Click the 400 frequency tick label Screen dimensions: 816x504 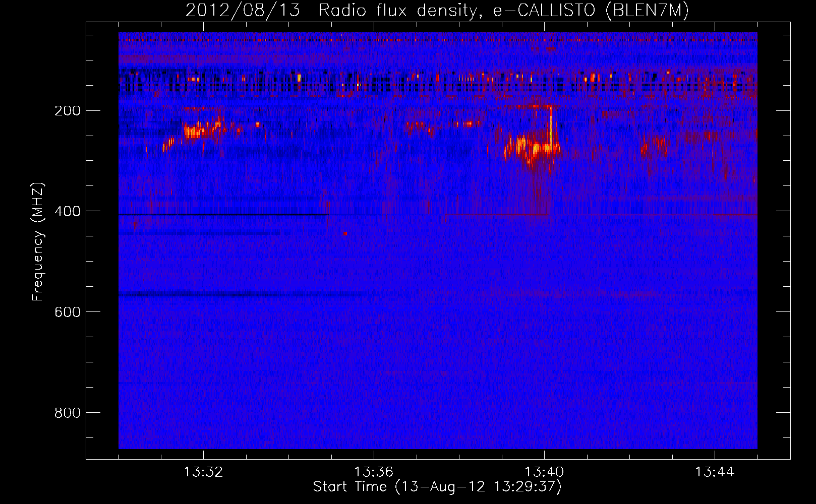[x=68, y=211]
